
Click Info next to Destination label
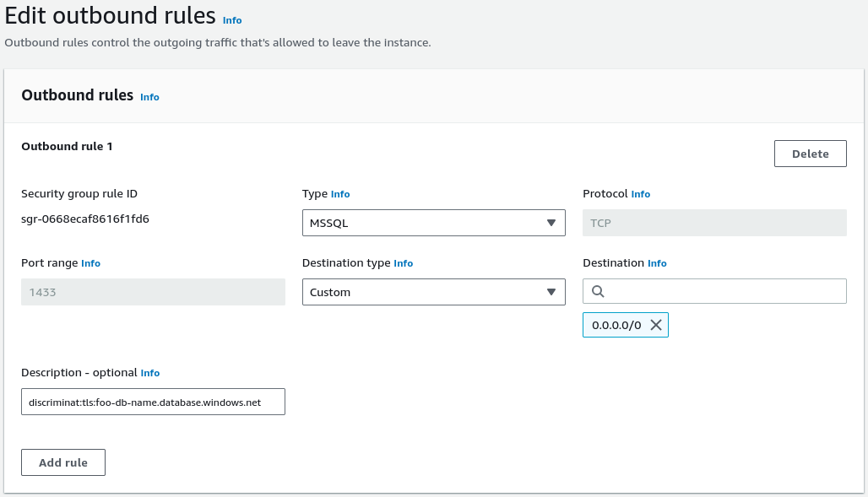pyautogui.click(x=657, y=263)
